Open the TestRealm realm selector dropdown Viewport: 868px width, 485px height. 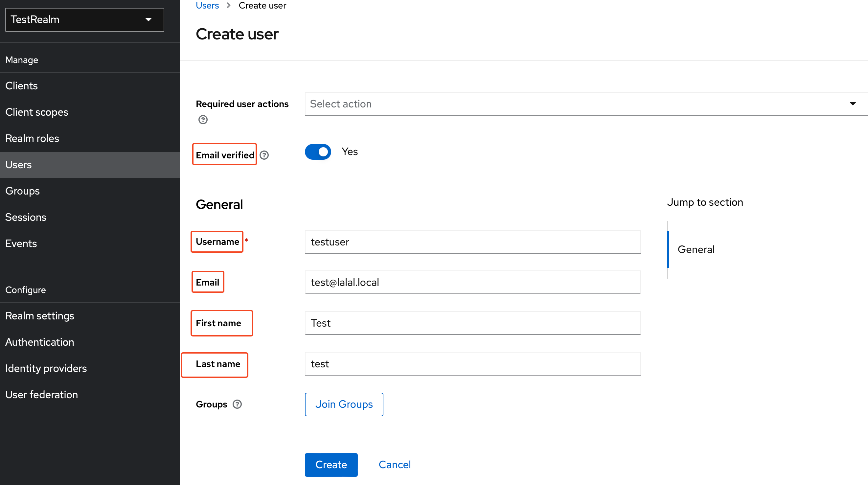tap(84, 19)
